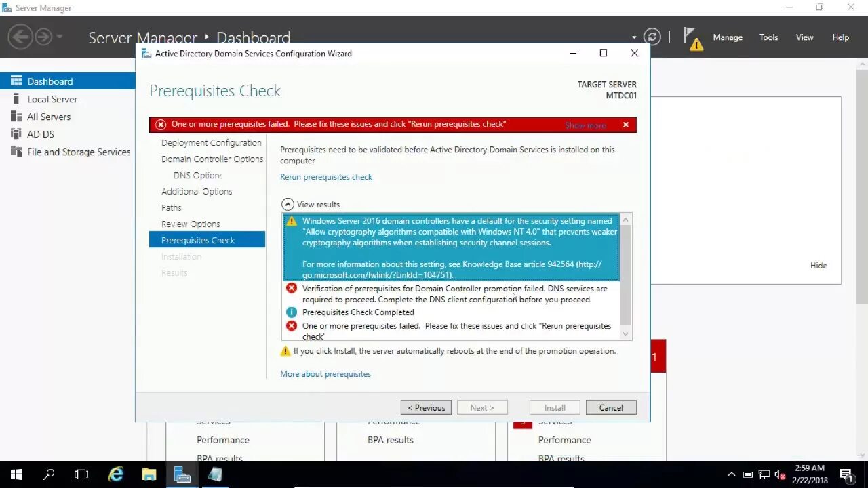Click the Previous button
This screenshot has width=868, height=488.
[x=426, y=407]
